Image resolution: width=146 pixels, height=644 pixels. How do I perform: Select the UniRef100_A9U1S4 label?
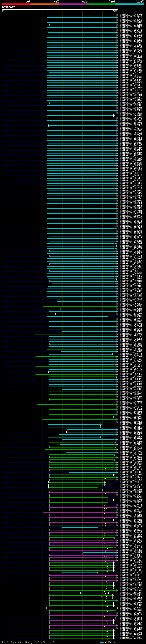131,618
